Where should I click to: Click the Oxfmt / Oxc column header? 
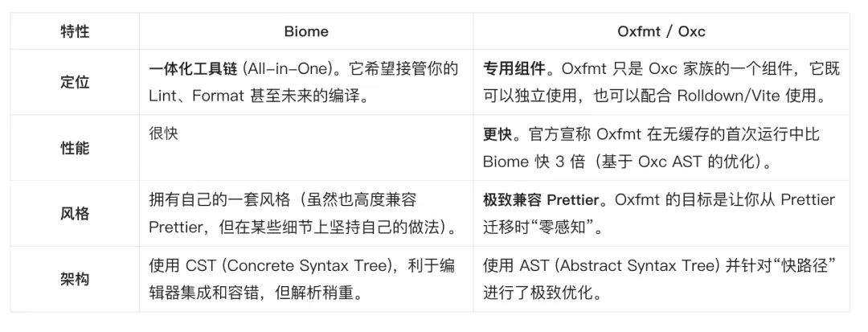(x=661, y=31)
